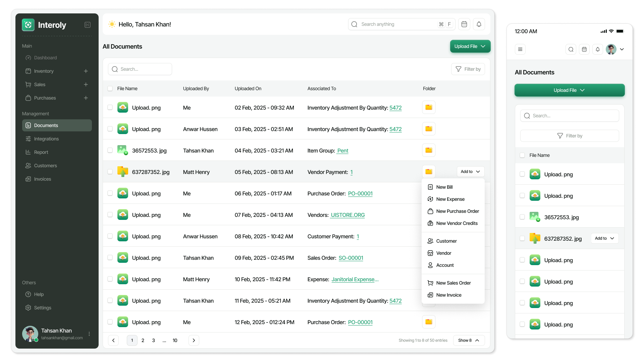
Task: Open the Show 8 entries dropdown
Action: pyautogui.click(x=469, y=340)
